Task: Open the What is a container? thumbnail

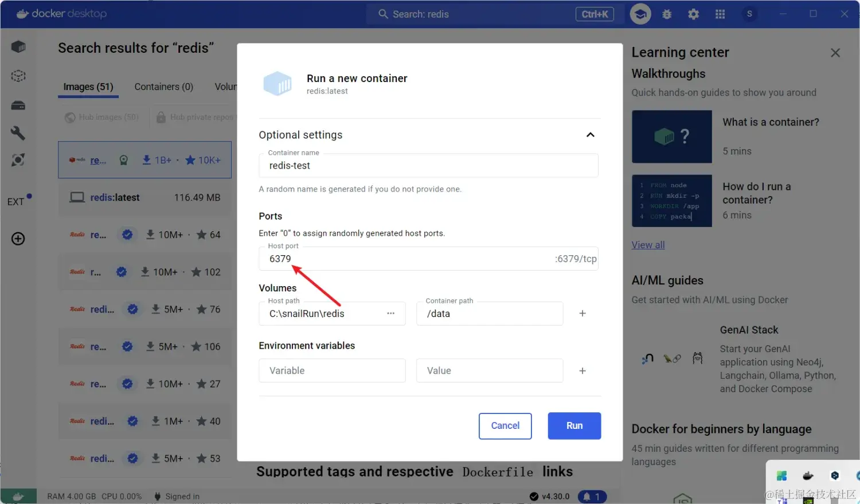Action: (672, 136)
